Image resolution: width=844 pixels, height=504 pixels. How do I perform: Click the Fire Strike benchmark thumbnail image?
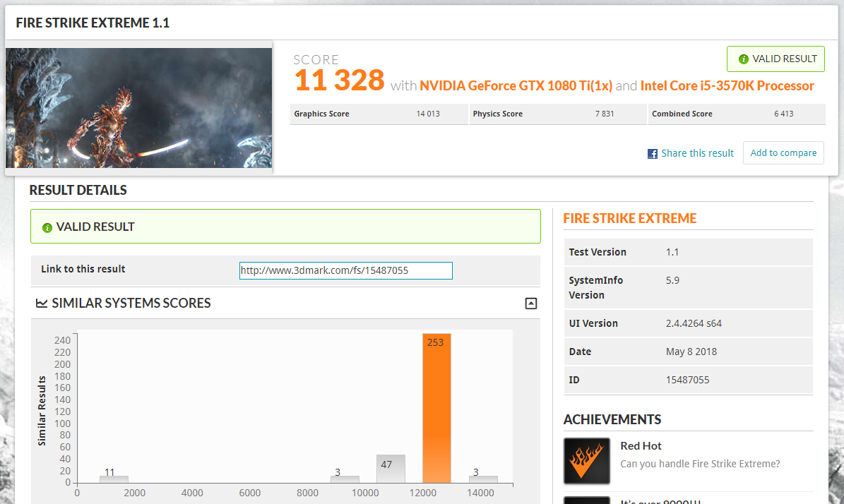[x=138, y=107]
